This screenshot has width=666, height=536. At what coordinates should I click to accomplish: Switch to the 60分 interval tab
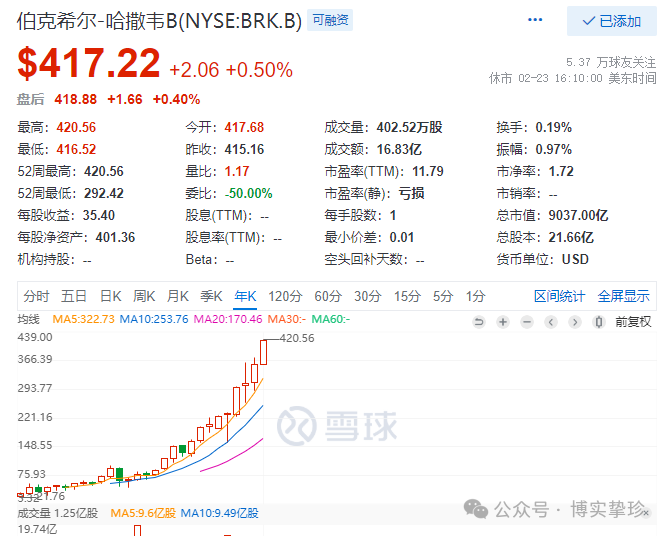tap(328, 296)
